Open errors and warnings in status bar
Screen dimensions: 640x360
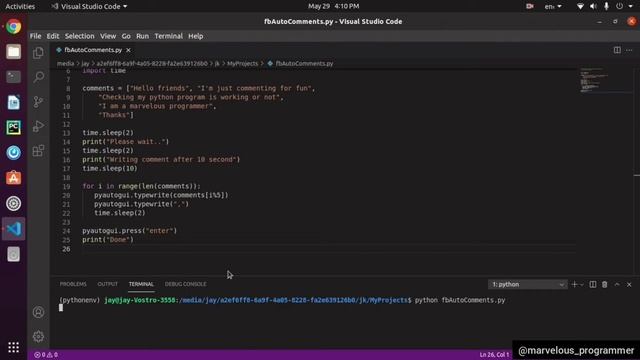[46, 355]
